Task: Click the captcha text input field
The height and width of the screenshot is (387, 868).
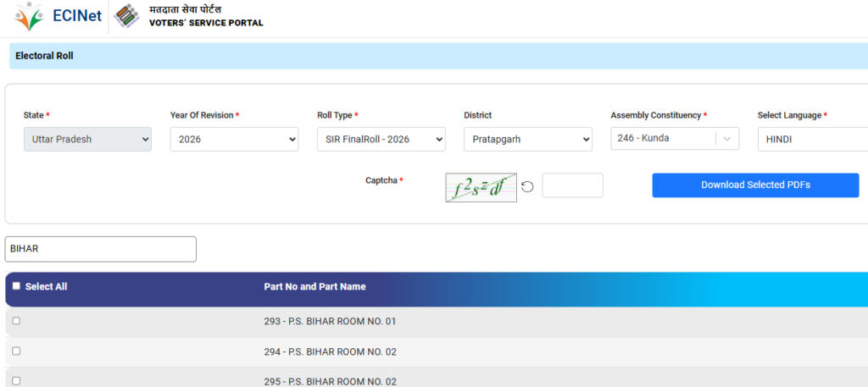Action: coord(572,185)
